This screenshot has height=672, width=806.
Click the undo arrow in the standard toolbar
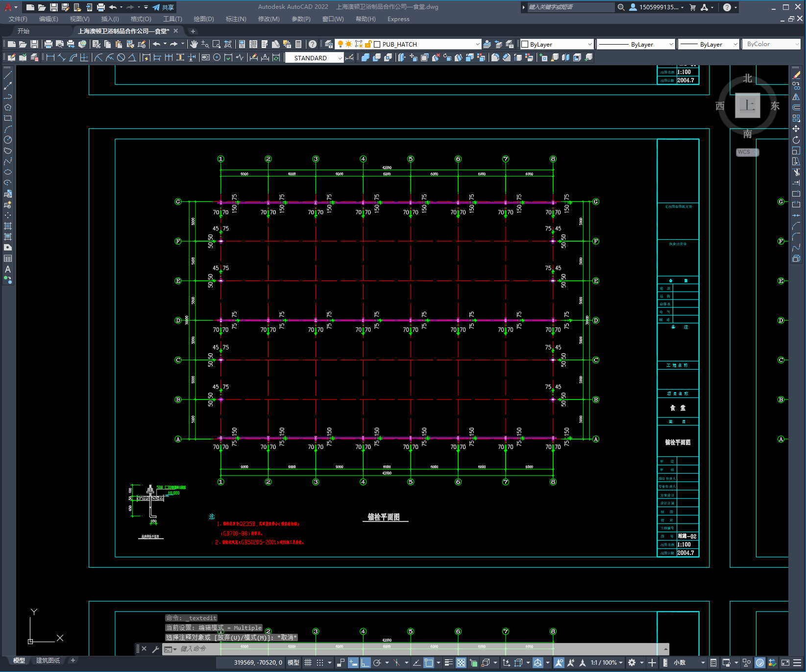(x=156, y=44)
